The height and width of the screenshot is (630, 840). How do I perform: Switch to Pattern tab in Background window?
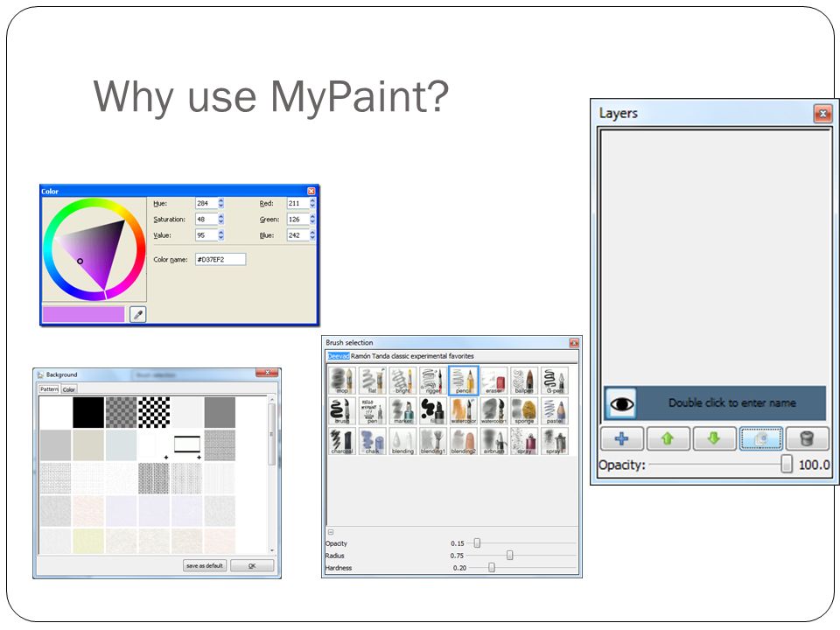click(x=49, y=389)
